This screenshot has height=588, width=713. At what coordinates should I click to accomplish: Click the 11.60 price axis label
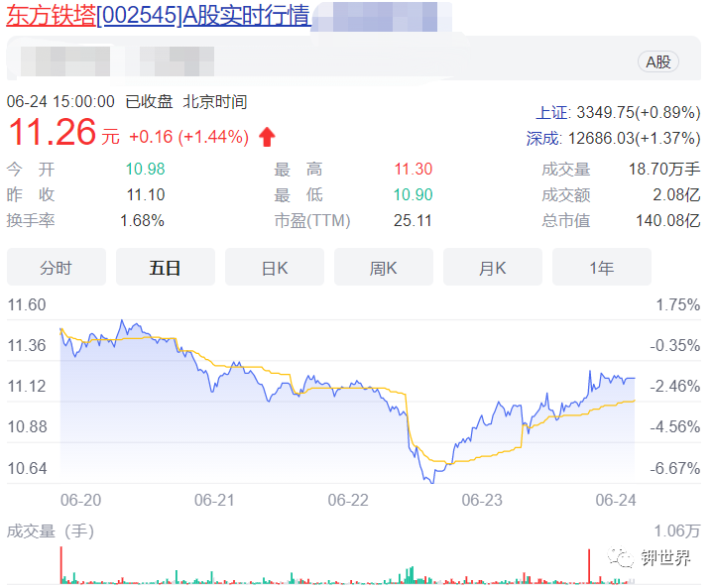tap(27, 304)
